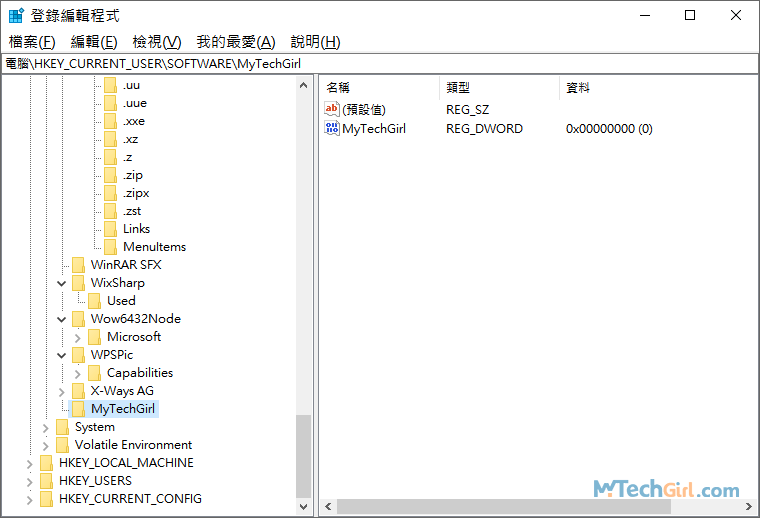The width and height of the screenshot is (760, 518).
Task: Select the MyTechGirl key in tree
Action: pyautogui.click(x=123, y=409)
